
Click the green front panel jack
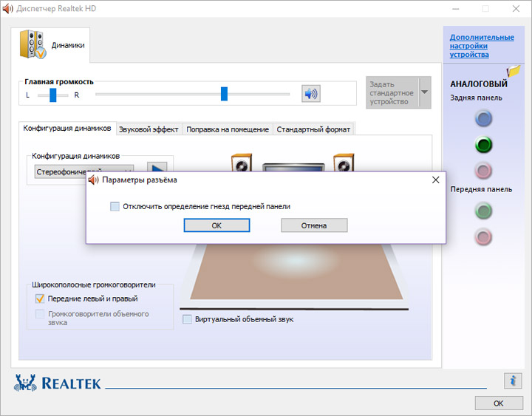[483, 211]
